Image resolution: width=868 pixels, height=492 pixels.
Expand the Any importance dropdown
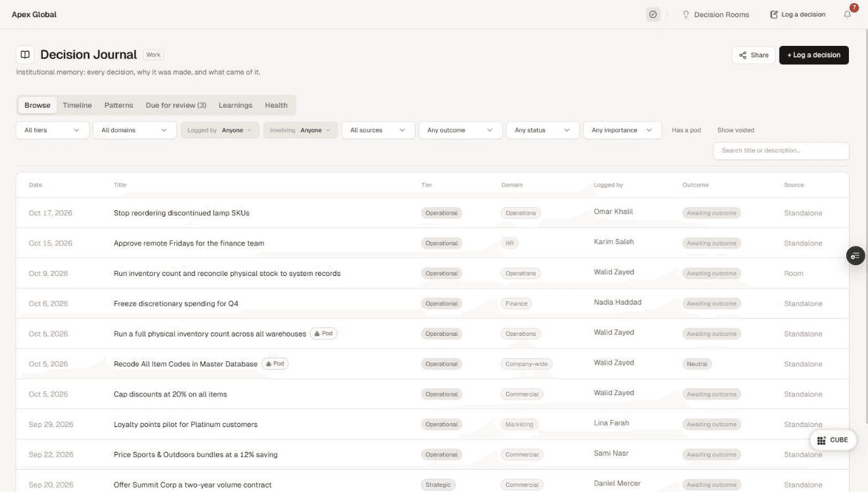click(621, 130)
